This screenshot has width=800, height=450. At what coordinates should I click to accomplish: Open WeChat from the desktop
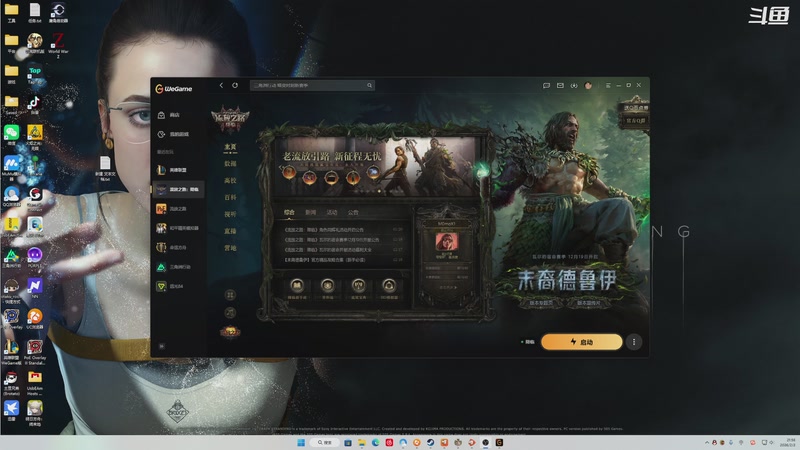(x=11, y=135)
